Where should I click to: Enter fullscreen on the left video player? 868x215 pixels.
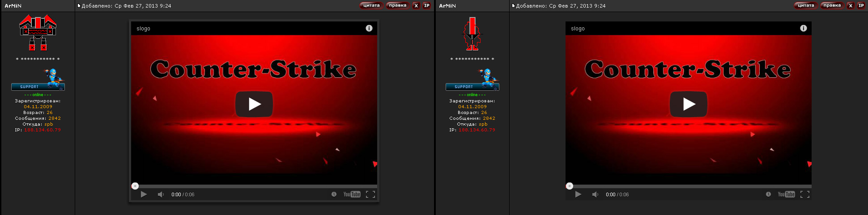pos(370,194)
